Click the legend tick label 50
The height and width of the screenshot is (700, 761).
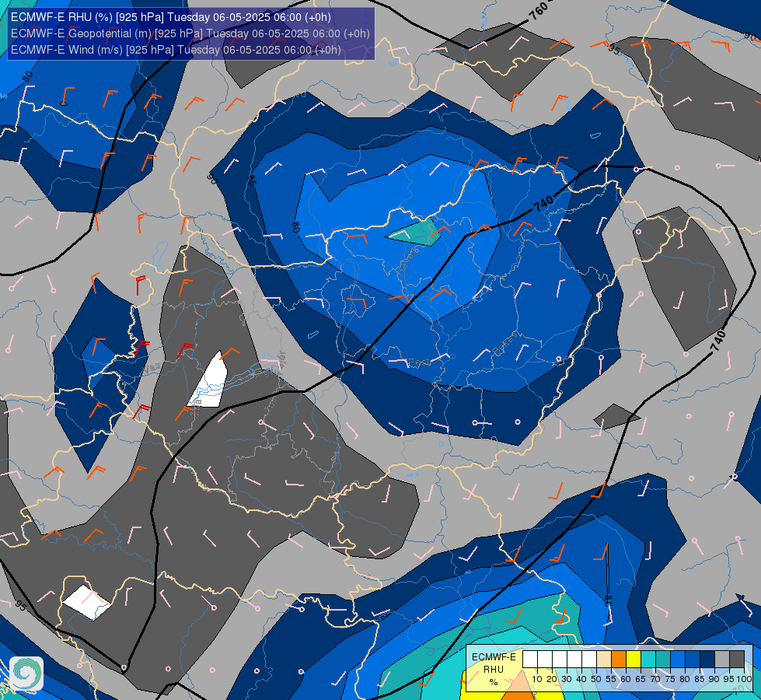pyautogui.click(x=596, y=679)
